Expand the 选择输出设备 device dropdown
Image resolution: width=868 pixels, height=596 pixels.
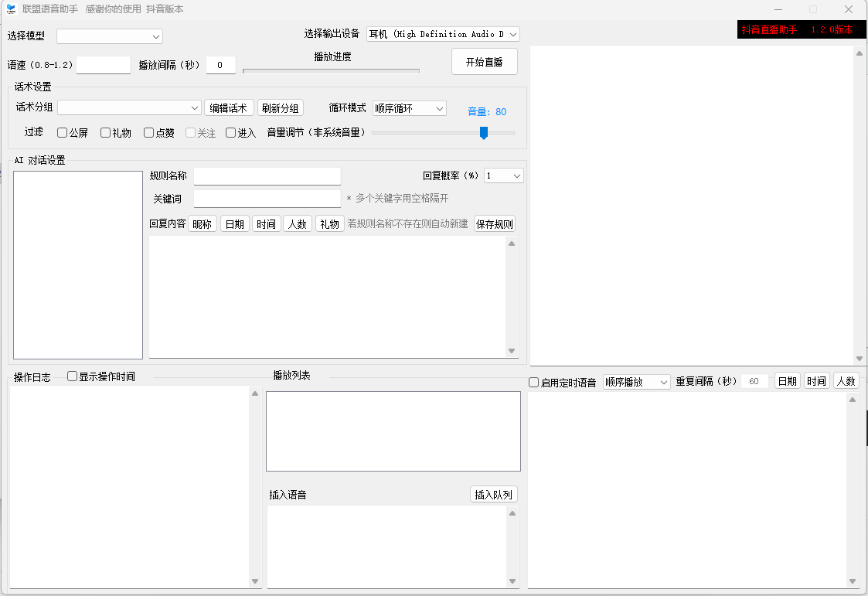coord(443,34)
